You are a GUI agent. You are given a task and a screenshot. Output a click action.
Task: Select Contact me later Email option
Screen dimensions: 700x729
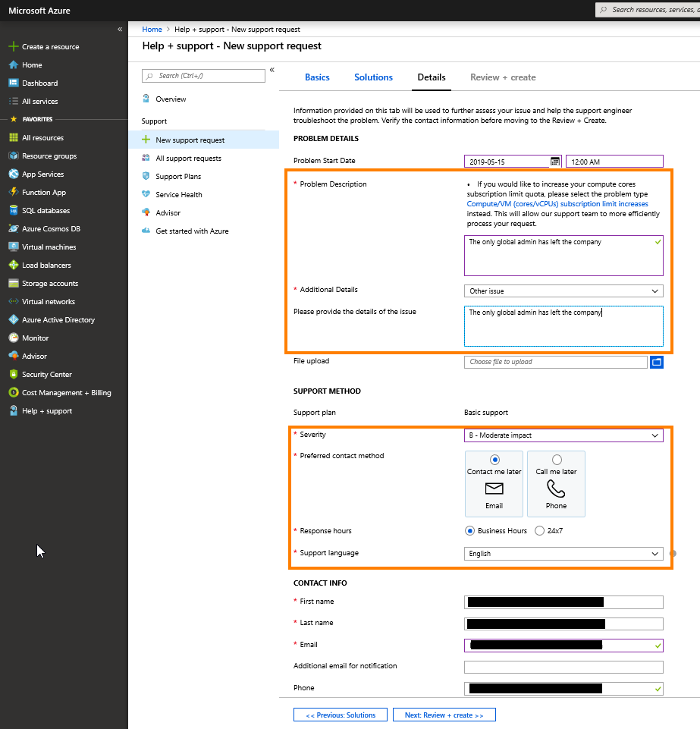[x=494, y=483]
